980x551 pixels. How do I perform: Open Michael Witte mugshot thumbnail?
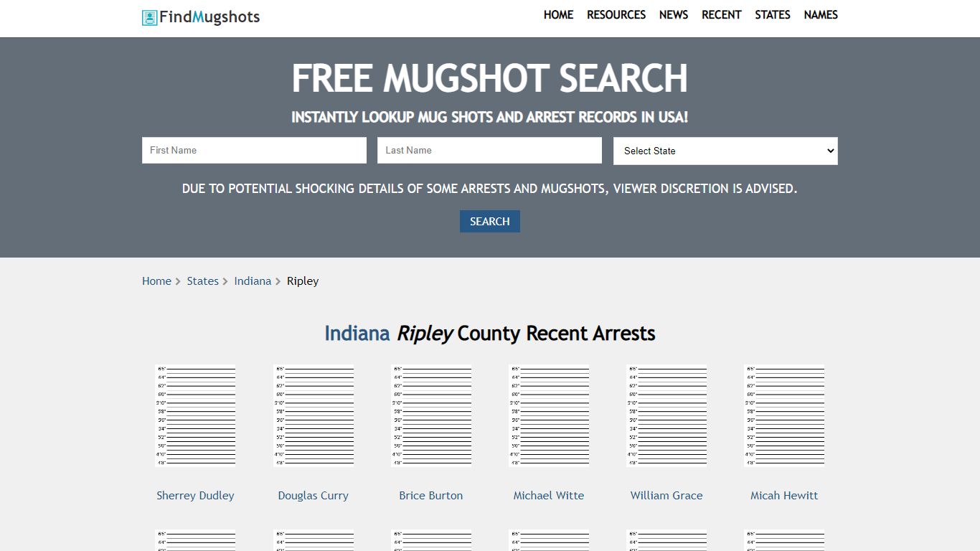point(549,416)
